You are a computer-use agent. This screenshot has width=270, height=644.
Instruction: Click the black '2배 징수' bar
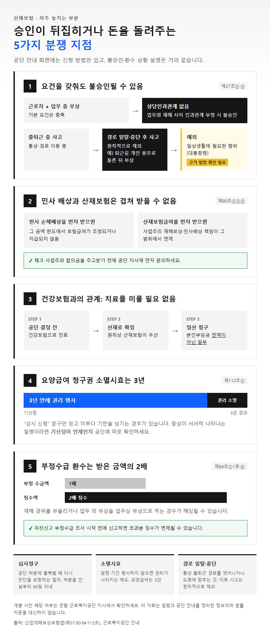(146, 498)
